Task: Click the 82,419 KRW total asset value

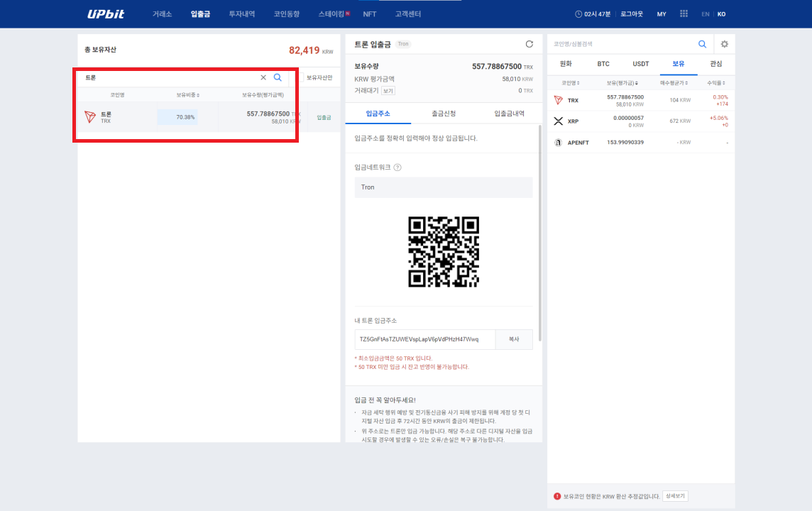Action: coord(311,50)
